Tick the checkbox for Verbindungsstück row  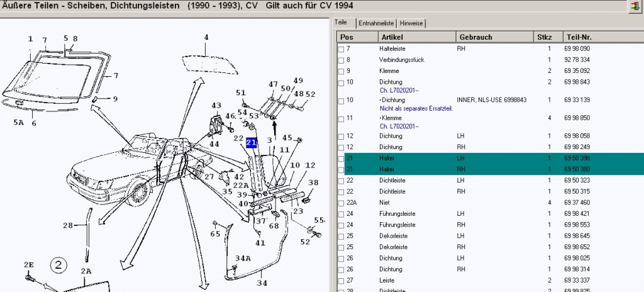click(341, 60)
